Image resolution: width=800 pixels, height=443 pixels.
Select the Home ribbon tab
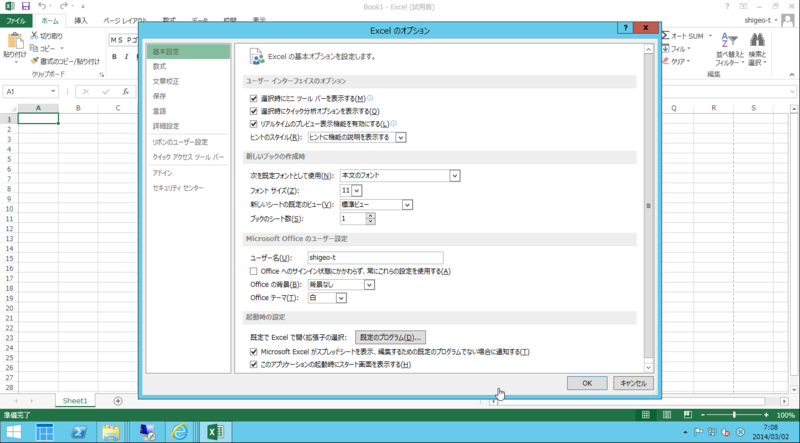(x=49, y=21)
